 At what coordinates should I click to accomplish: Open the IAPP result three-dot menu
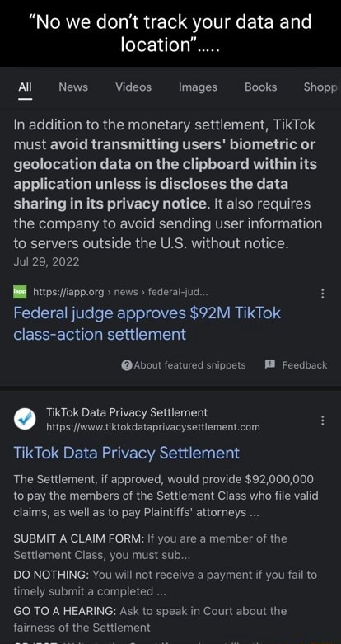coord(323,294)
